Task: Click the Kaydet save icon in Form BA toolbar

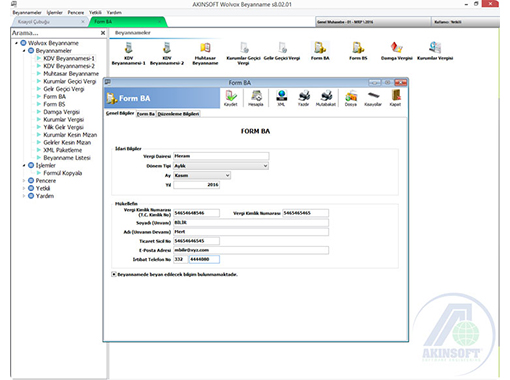Action: 231,98
